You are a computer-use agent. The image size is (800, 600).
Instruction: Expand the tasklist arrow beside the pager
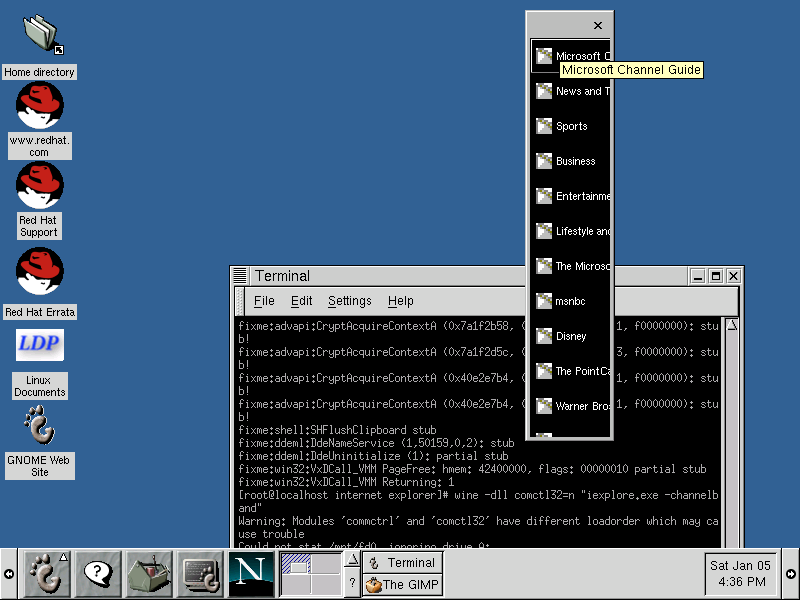pos(351,562)
